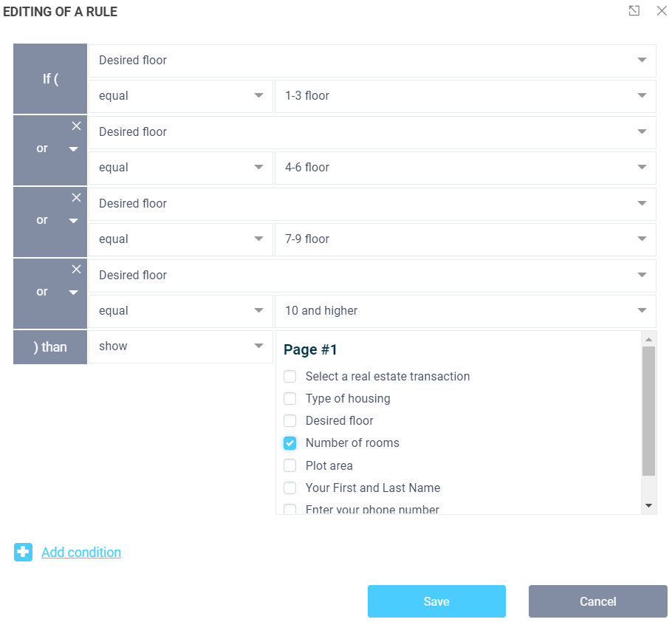The image size is (672, 622).
Task: Save the rule with the Save button
Action: (x=436, y=601)
